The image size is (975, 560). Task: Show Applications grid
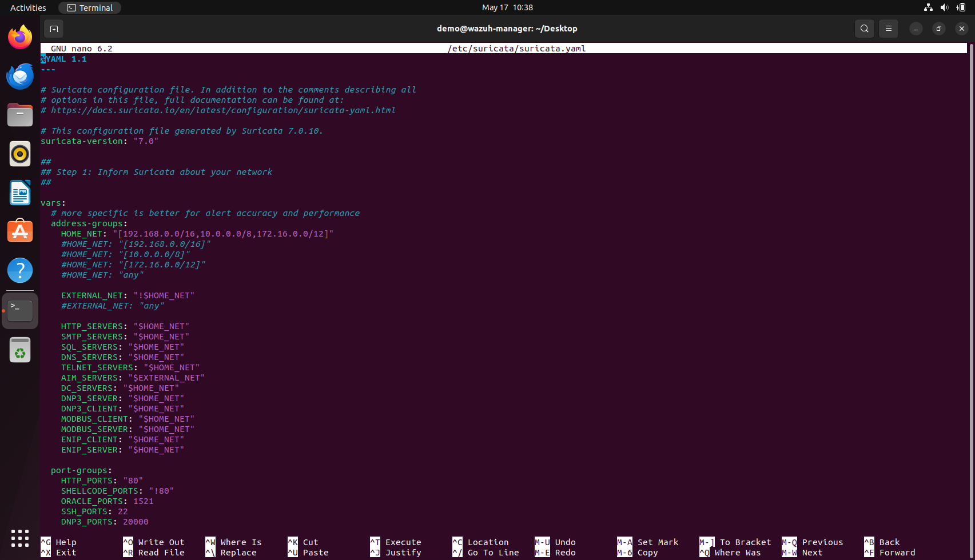(20, 538)
